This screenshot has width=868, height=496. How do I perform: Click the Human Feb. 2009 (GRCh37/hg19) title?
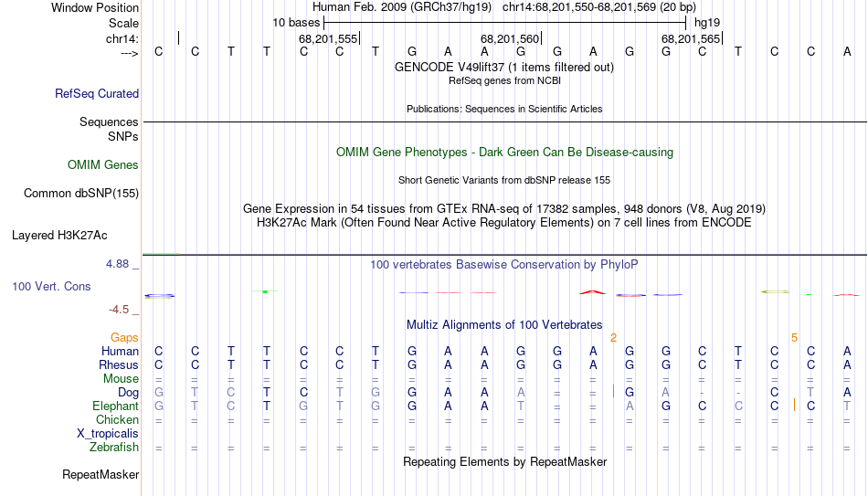[402, 7]
